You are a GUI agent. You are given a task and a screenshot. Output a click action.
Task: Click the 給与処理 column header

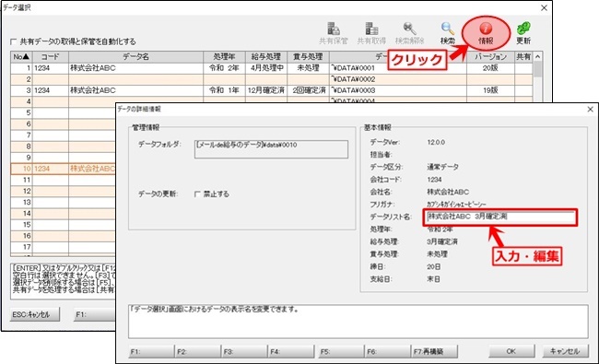click(266, 57)
